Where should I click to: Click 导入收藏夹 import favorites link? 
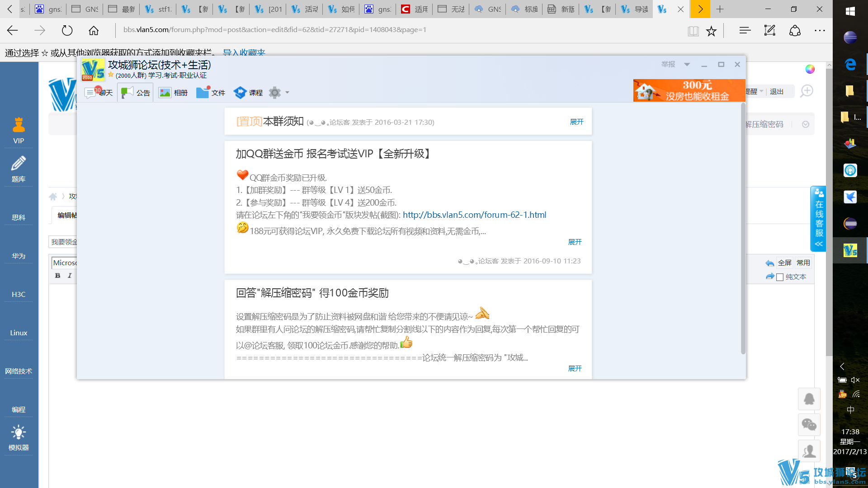[x=244, y=52]
